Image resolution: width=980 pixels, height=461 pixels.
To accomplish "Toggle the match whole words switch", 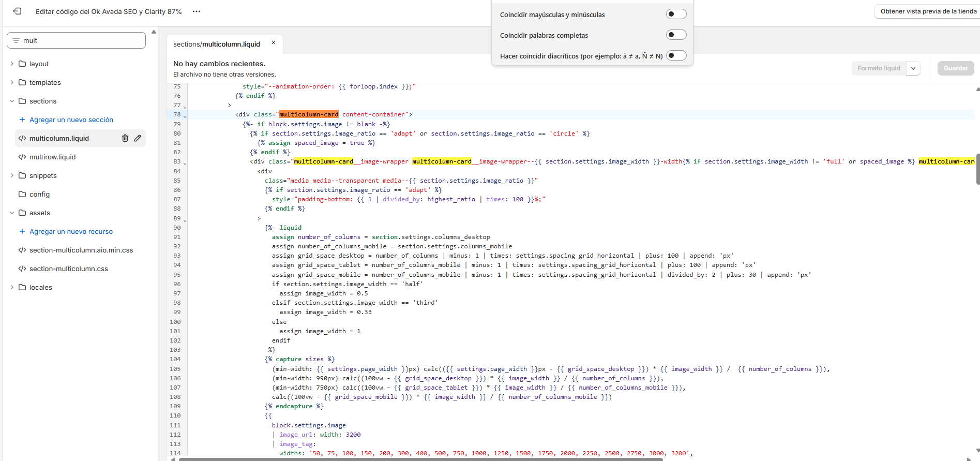I will 675,35.
